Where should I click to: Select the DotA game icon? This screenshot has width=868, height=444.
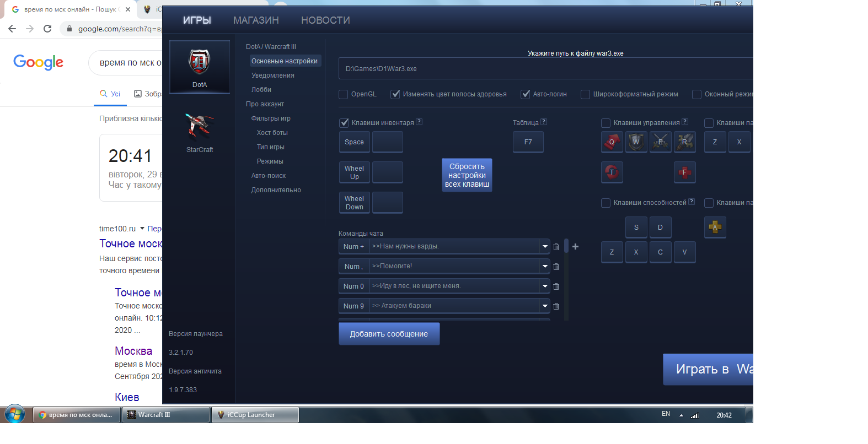[199, 67]
